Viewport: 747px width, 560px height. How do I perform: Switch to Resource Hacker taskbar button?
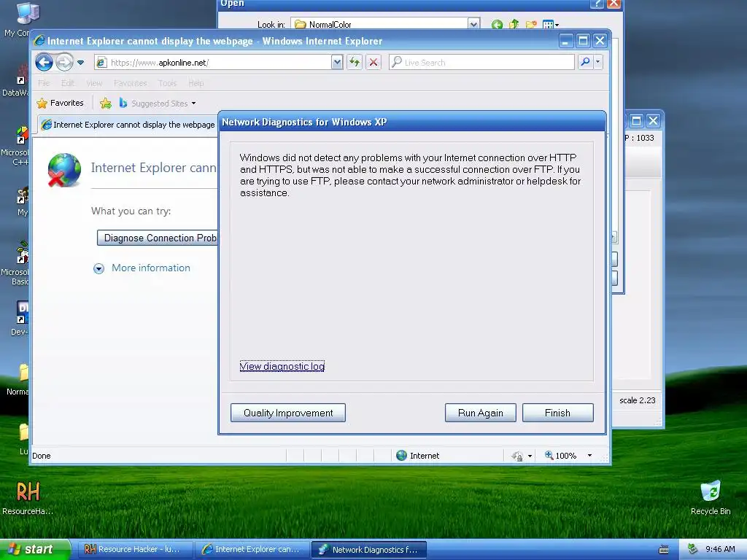click(136, 550)
